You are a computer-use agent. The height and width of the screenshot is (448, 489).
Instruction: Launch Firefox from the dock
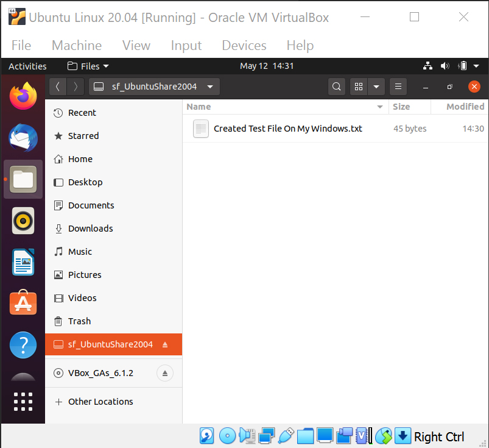[x=23, y=96]
